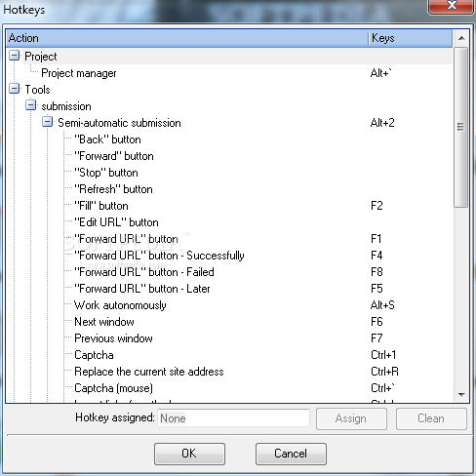Click the vertical scrollbar thumb
476x476 pixels.
click(x=460, y=127)
